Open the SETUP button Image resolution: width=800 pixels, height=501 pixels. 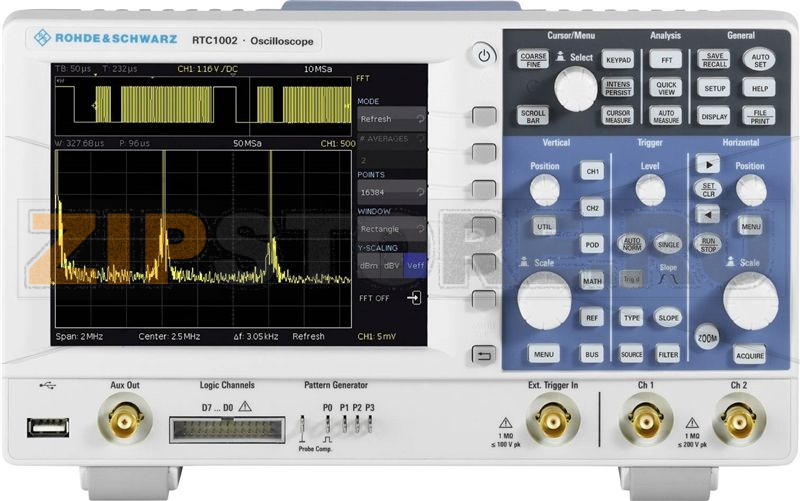point(714,88)
